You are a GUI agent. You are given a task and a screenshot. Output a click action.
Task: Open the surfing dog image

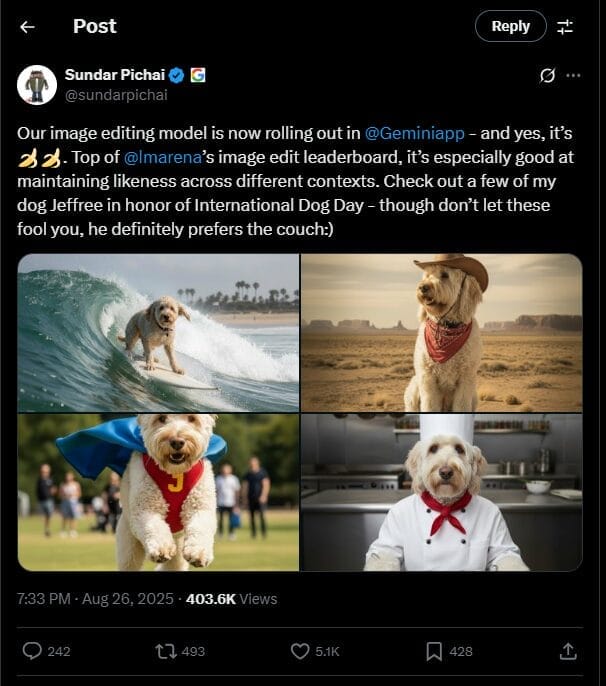158,332
